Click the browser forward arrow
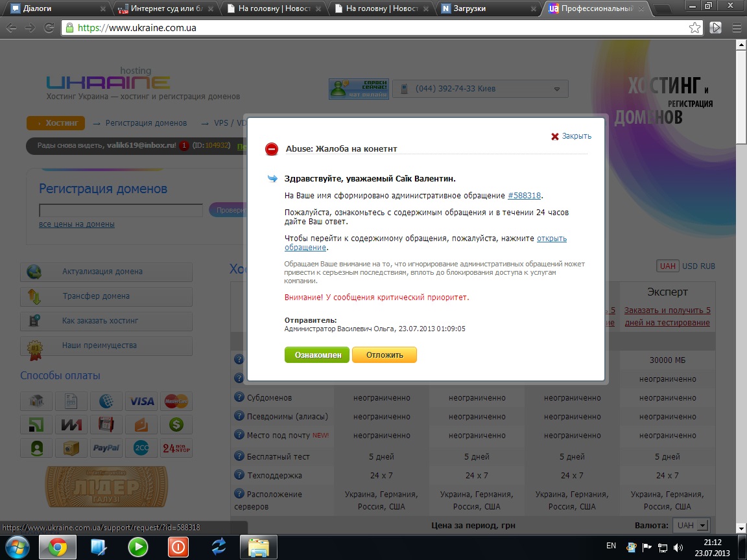Image resolution: width=747 pixels, height=560 pixels. 30,28
